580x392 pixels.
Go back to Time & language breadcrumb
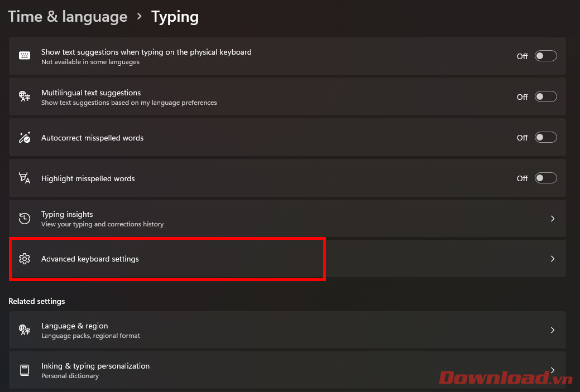point(68,17)
